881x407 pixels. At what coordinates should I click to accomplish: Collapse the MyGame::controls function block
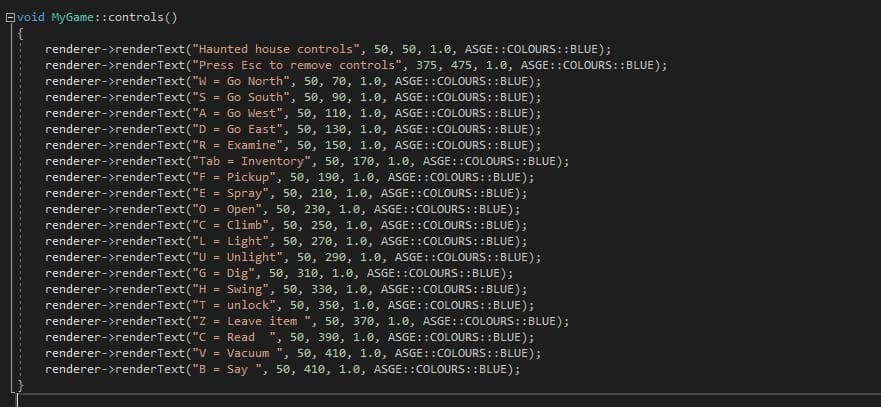10,18
